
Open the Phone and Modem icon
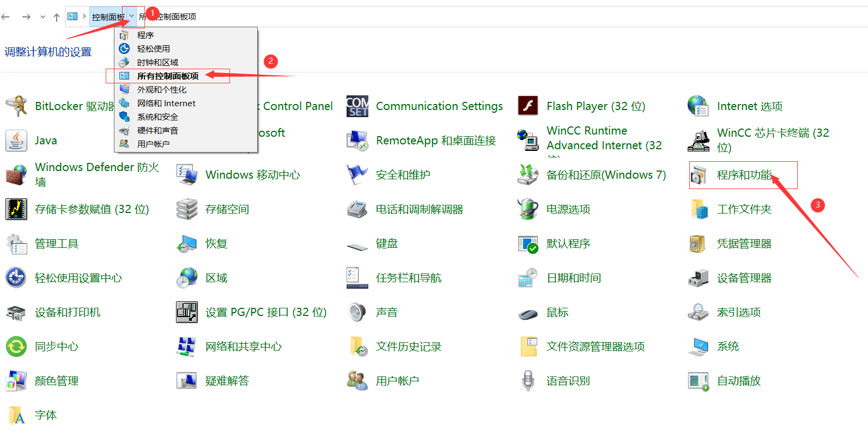(357, 209)
